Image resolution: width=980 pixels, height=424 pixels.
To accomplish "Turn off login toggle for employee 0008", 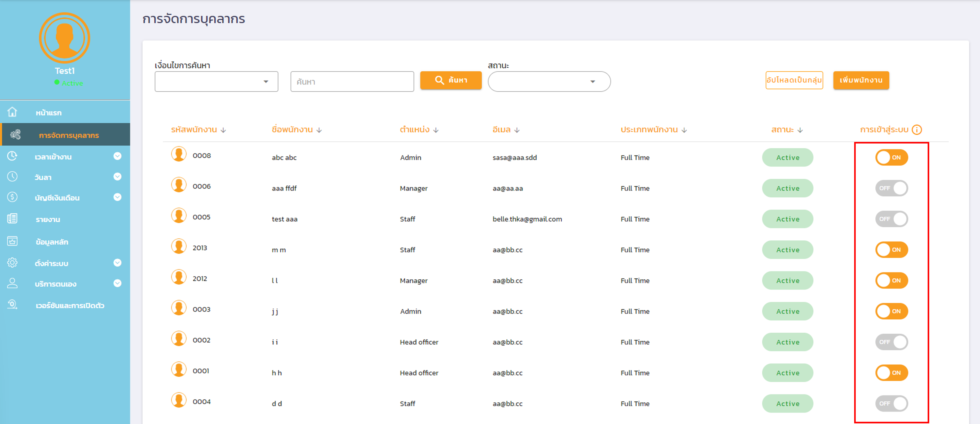I will [x=891, y=158].
